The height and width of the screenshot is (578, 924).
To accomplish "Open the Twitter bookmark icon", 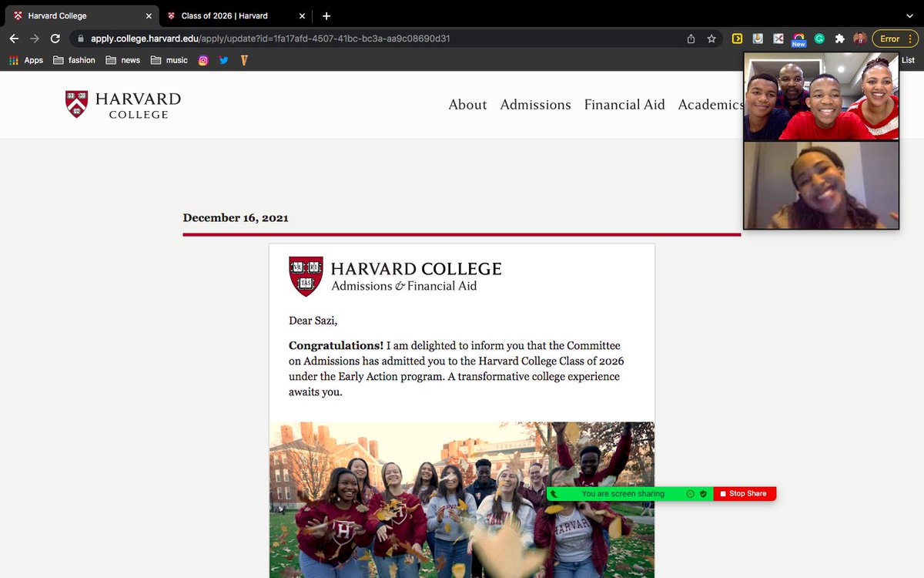I will pos(224,60).
